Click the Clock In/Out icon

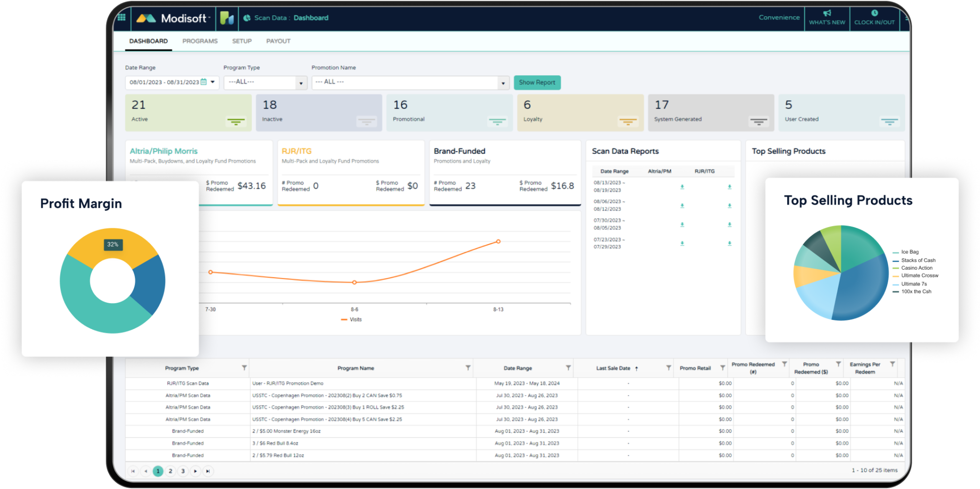click(874, 13)
